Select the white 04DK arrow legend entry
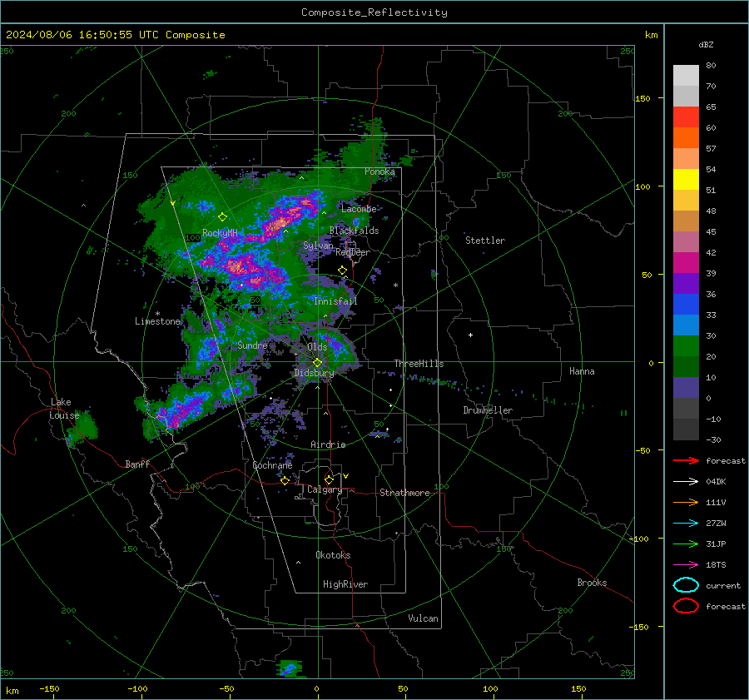This screenshot has width=749, height=700. coord(686,481)
